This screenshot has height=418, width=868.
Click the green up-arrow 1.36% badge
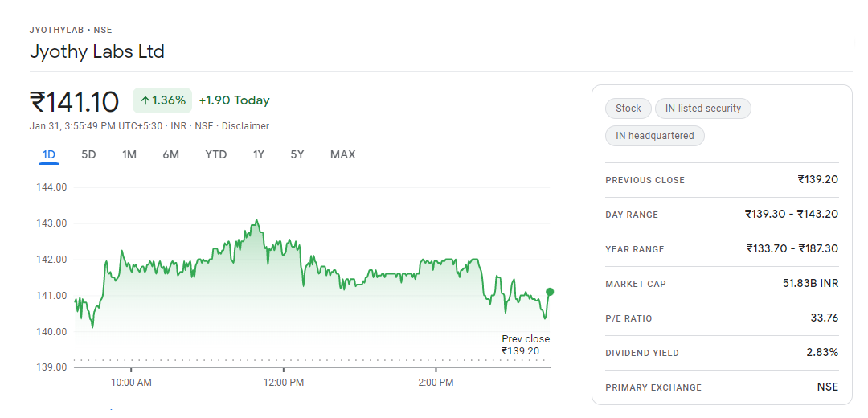(162, 100)
